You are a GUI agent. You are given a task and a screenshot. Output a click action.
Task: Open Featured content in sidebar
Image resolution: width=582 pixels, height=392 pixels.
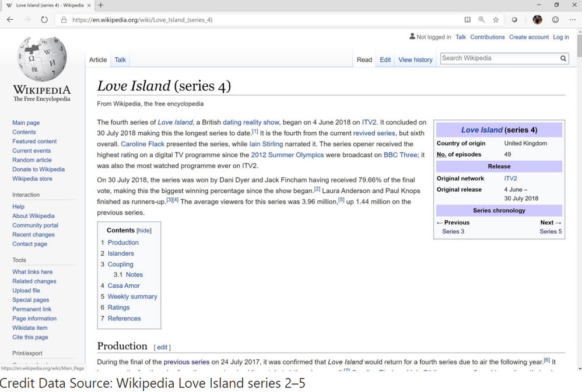[x=34, y=142]
